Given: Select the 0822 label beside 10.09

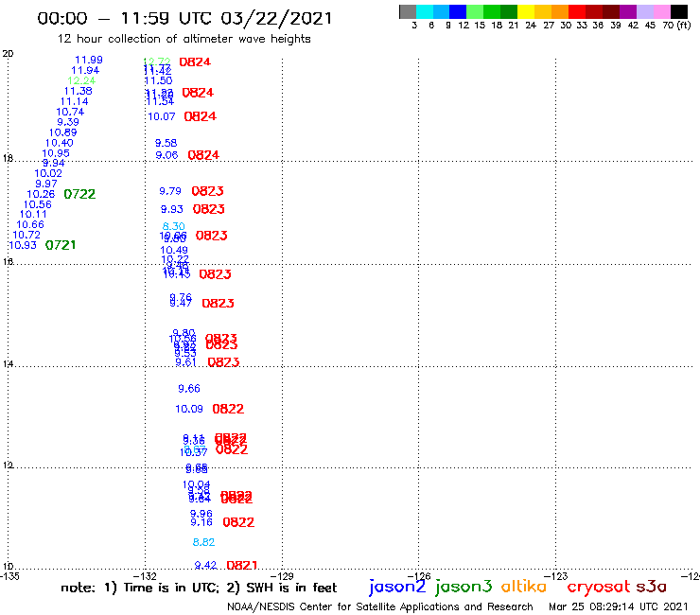Looking at the screenshot, I should click(228, 409).
